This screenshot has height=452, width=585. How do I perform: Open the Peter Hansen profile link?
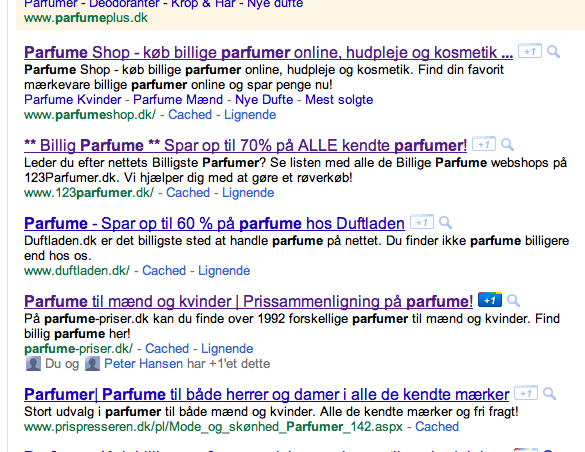144,364
